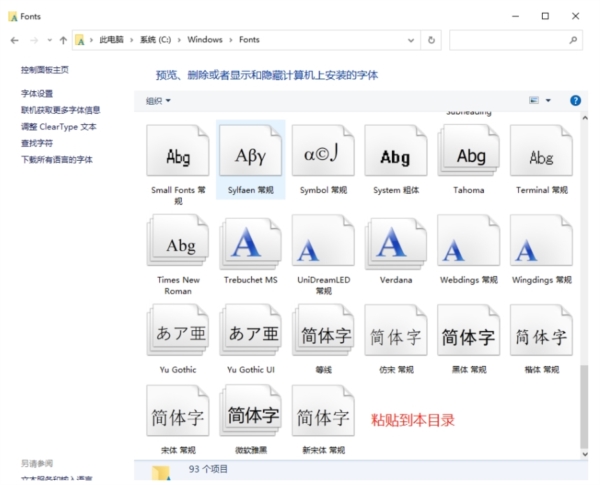Select the Tahoma font family icon

[x=469, y=150]
